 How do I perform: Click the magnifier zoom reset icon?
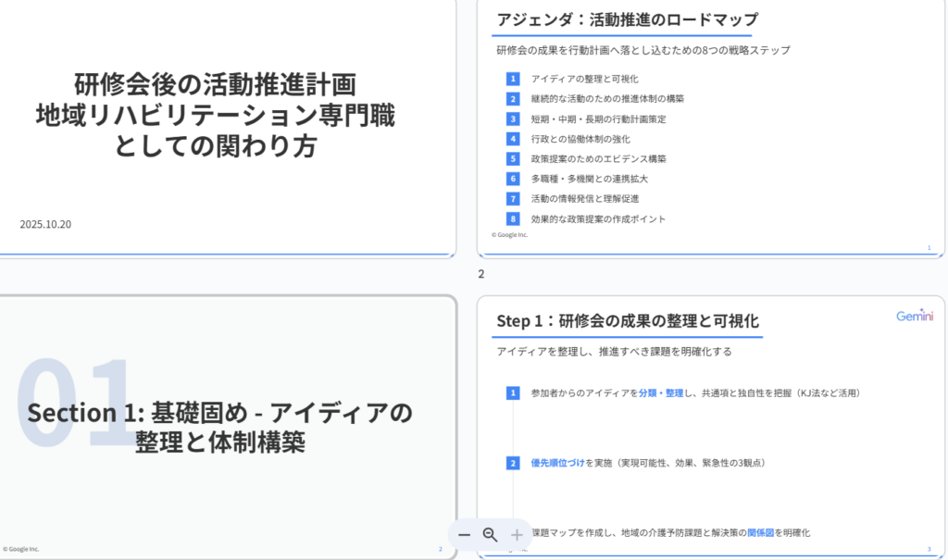click(x=491, y=535)
